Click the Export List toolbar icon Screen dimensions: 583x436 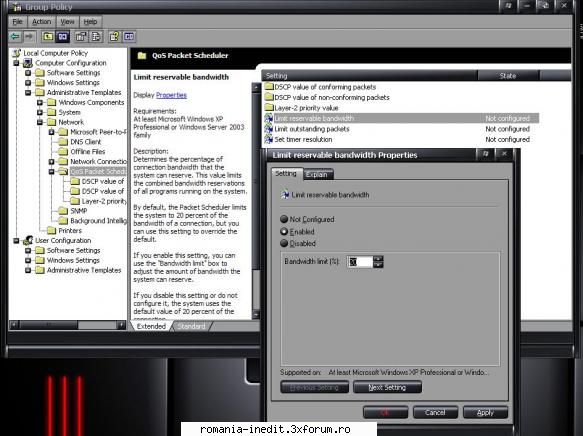pyautogui.click(x=96, y=36)
